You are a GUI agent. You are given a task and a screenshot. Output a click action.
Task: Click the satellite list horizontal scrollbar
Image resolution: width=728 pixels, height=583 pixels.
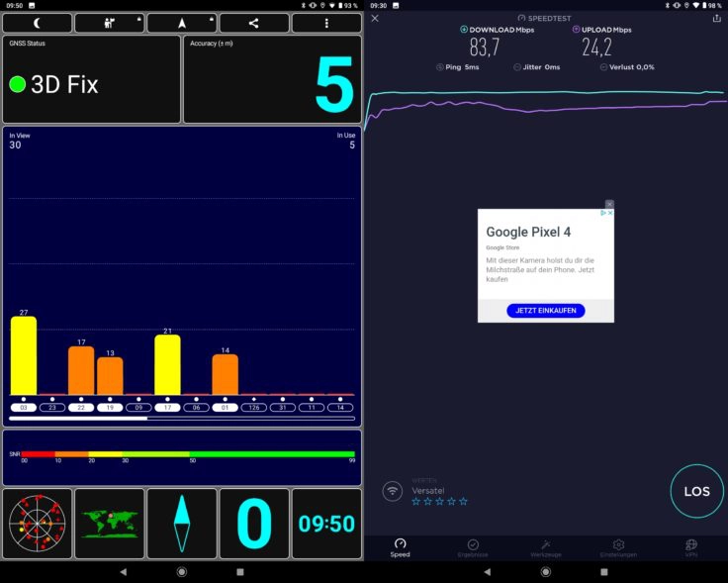[182, 419]
